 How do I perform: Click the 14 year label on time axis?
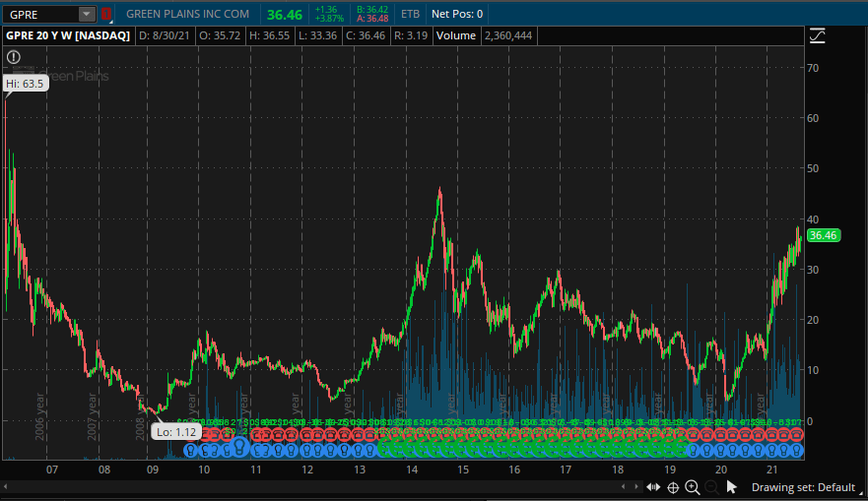point(411,470)
